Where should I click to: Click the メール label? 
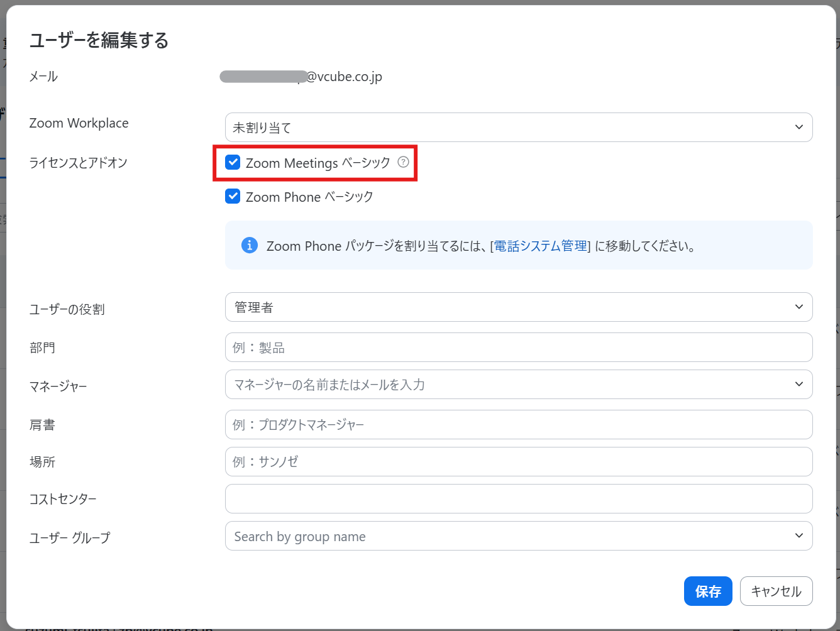(43, 77)
